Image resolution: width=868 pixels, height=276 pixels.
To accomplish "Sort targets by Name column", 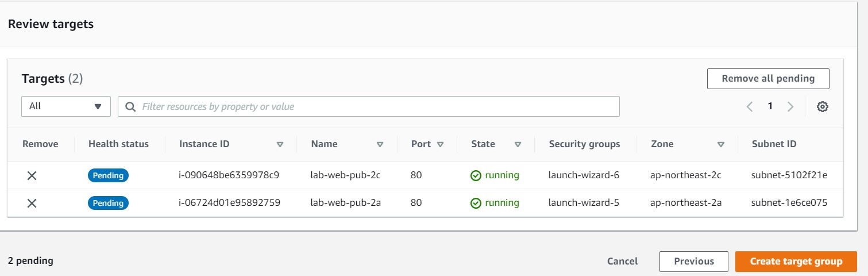I will pyautogui.click(x=379, y=144).
